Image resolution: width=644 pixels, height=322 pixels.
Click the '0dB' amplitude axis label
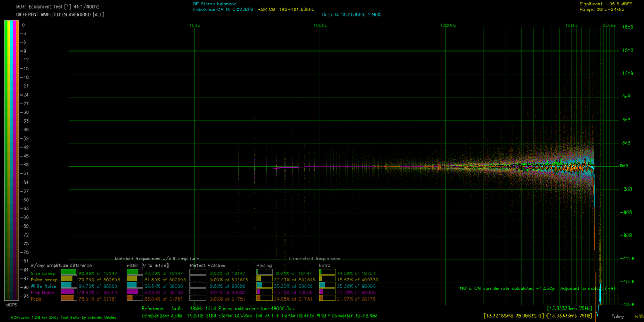point(624,166)
